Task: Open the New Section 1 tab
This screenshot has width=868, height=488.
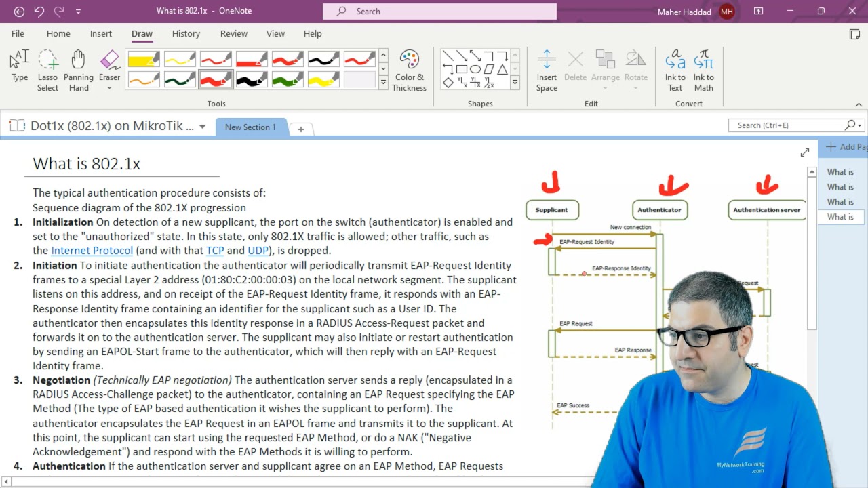Action: [250, 127]
